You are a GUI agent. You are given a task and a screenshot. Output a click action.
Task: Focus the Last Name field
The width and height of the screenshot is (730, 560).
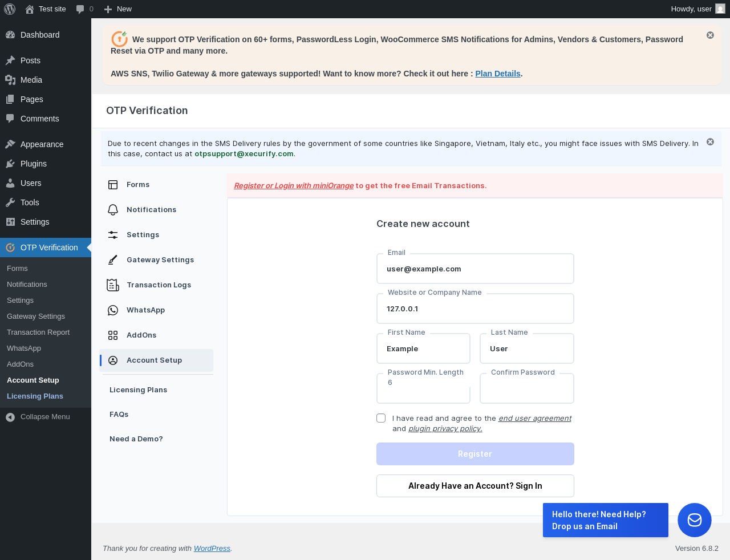coord(526,348)
